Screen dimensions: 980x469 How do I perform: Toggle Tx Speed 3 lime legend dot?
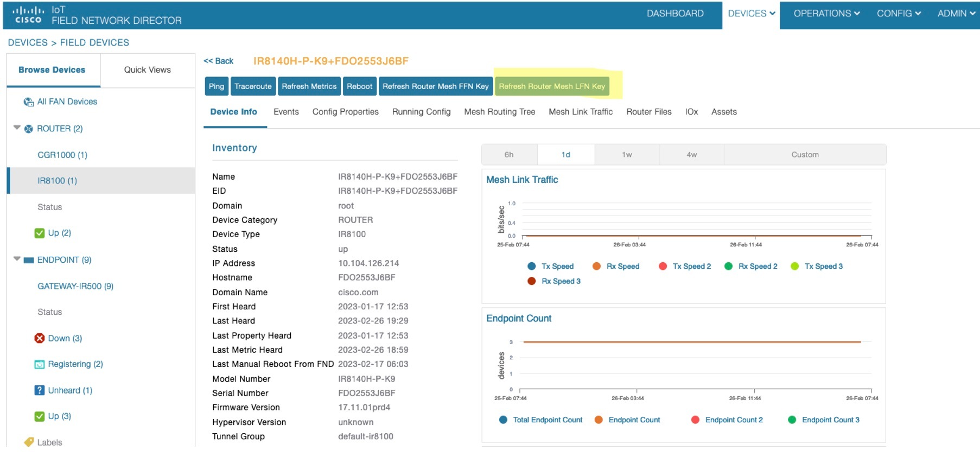795,267
